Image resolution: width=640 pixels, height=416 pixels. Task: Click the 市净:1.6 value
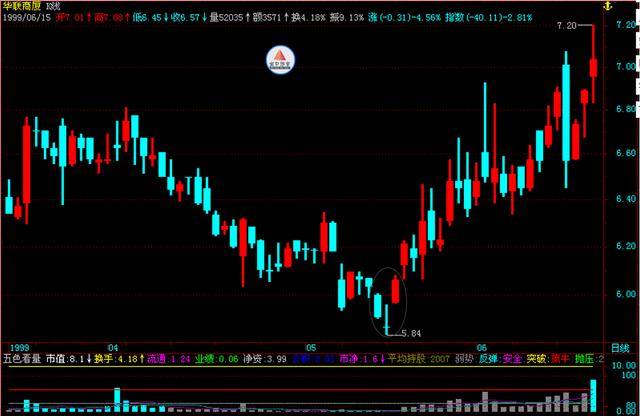(x=359, y=359)
